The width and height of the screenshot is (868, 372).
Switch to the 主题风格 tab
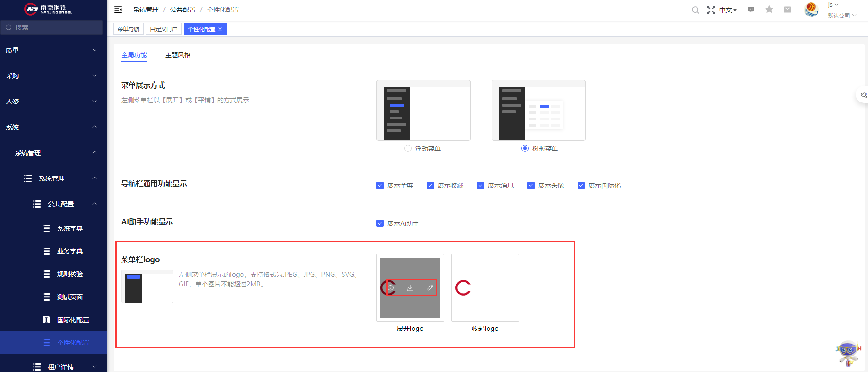[x=178, y=55]
